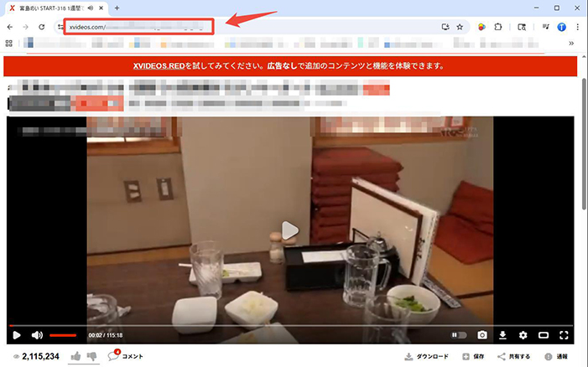Download video via player download icon
This screenshot has width=588, height=367.
tap(502, 335)
